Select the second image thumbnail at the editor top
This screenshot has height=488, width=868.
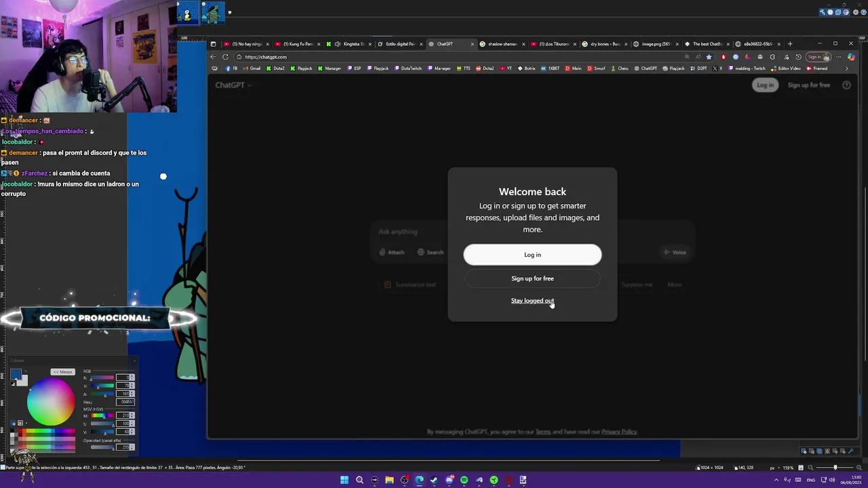(x=212, y=12)
